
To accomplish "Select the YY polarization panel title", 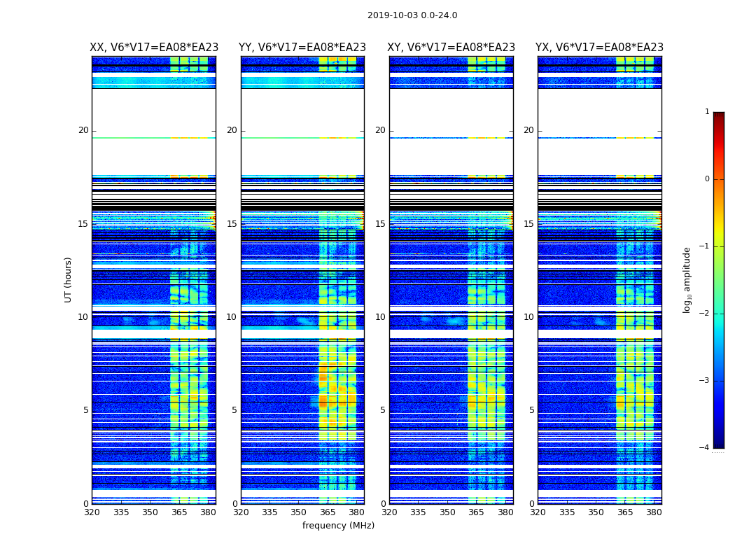I will coord(302,48).
